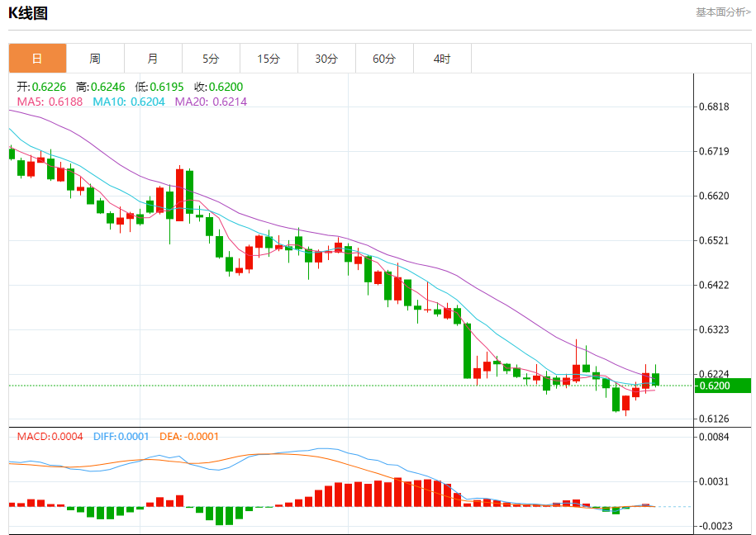Click the 0.0031 MACD axis label
756x535 pixels.
pos(714,481)
